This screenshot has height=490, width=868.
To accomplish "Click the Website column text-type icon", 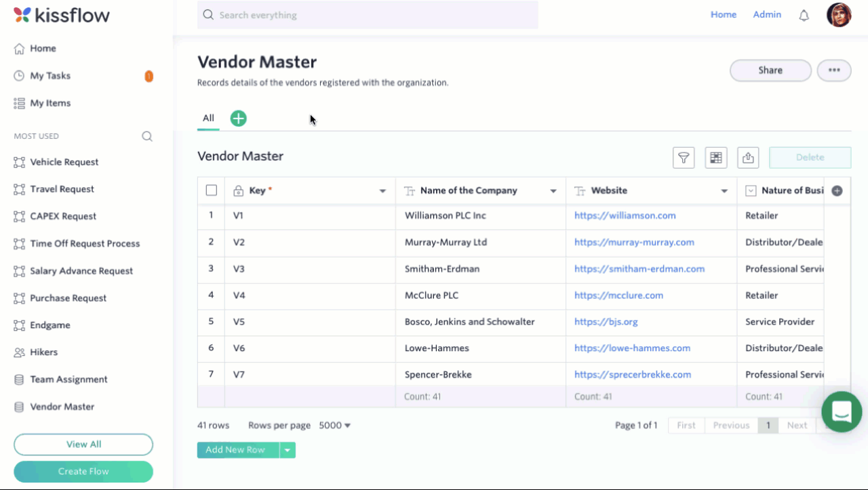I will pyautogui.click(x=580, y=191).
